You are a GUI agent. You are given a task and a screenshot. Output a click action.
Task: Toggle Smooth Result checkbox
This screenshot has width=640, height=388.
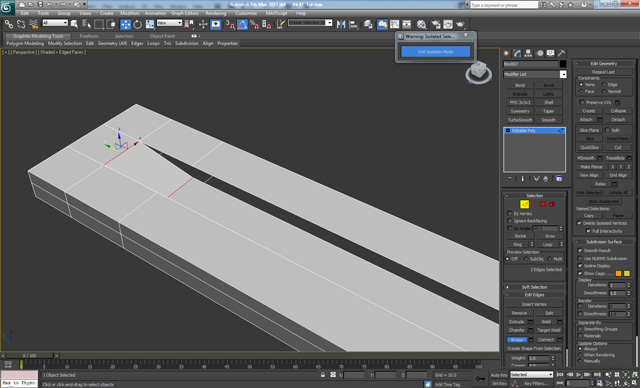pos(580,251)
